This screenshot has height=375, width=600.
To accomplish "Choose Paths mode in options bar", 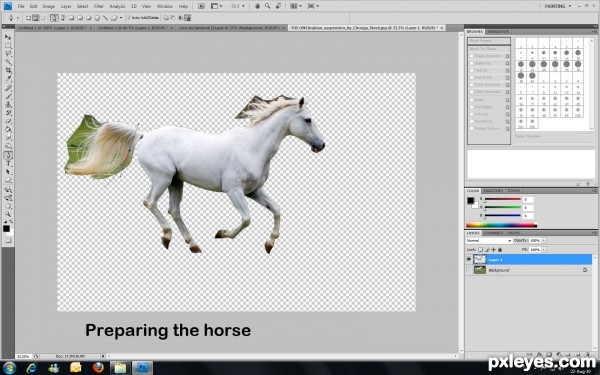I will coord(36,18).
